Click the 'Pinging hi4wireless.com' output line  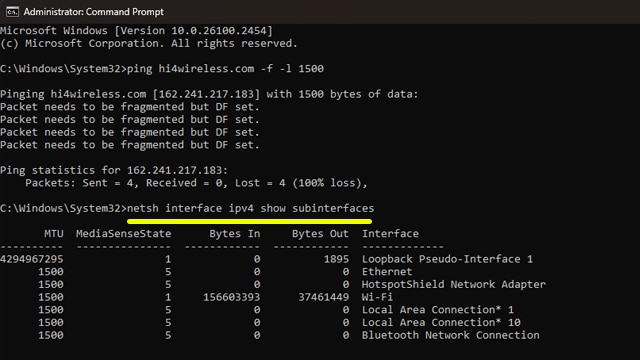209,94
